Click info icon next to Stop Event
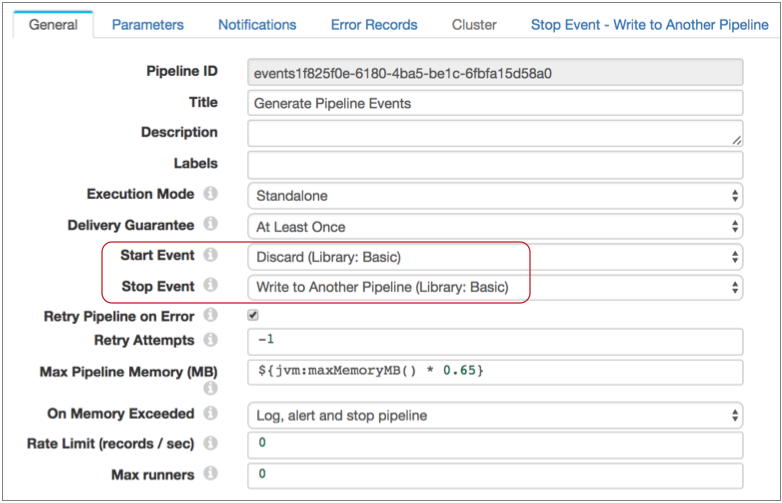The height and width of the screenshot is (503, 782). pos(211,286)
